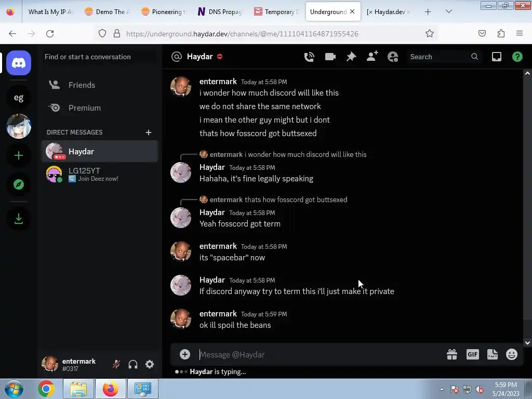Focus the Message @Haydar input field
Image resolution: width=532 pixels, height=399 pixels.
pos(319,354)
